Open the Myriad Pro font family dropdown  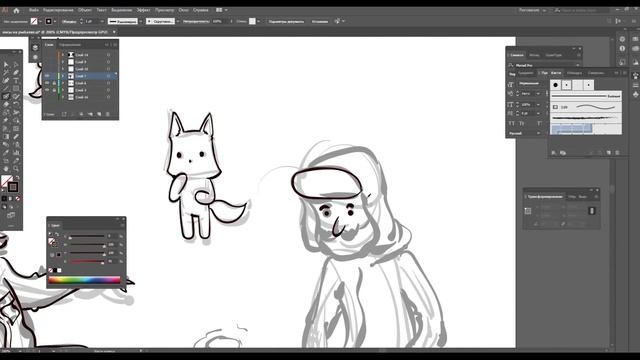578,65
